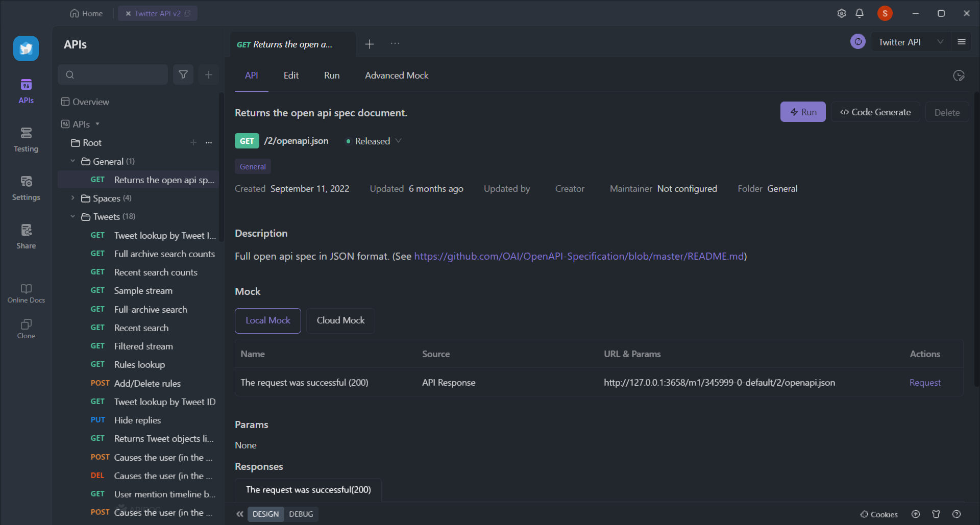Open the Share sidebar section
980x525 pixels.
point(26,237)
